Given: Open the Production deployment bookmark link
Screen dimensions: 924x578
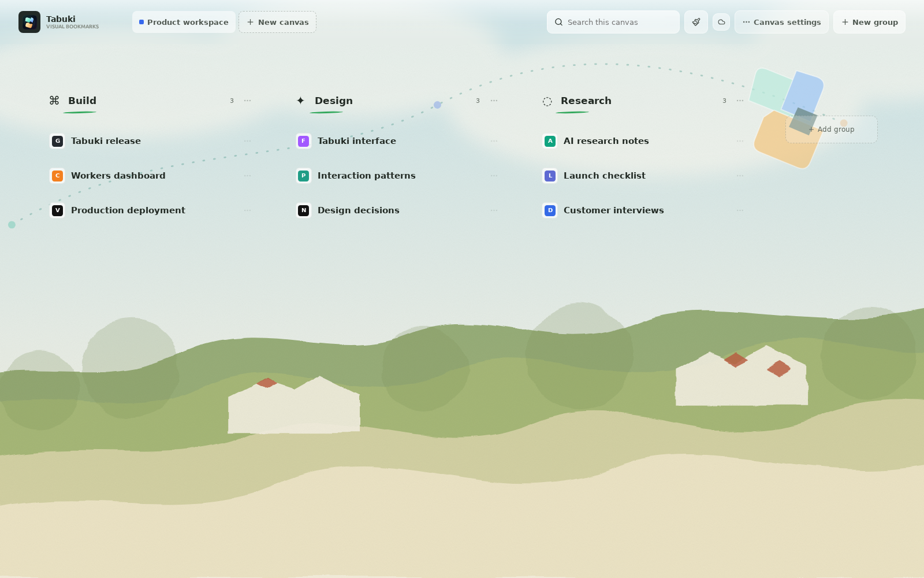Looking at the screenshot, I should pos(128,210).
